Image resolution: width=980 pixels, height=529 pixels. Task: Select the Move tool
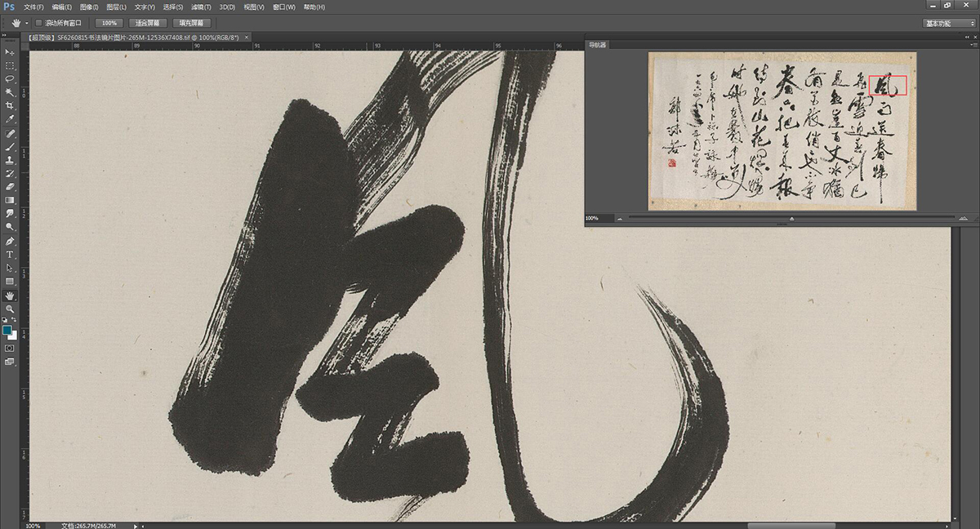(10, 52)
